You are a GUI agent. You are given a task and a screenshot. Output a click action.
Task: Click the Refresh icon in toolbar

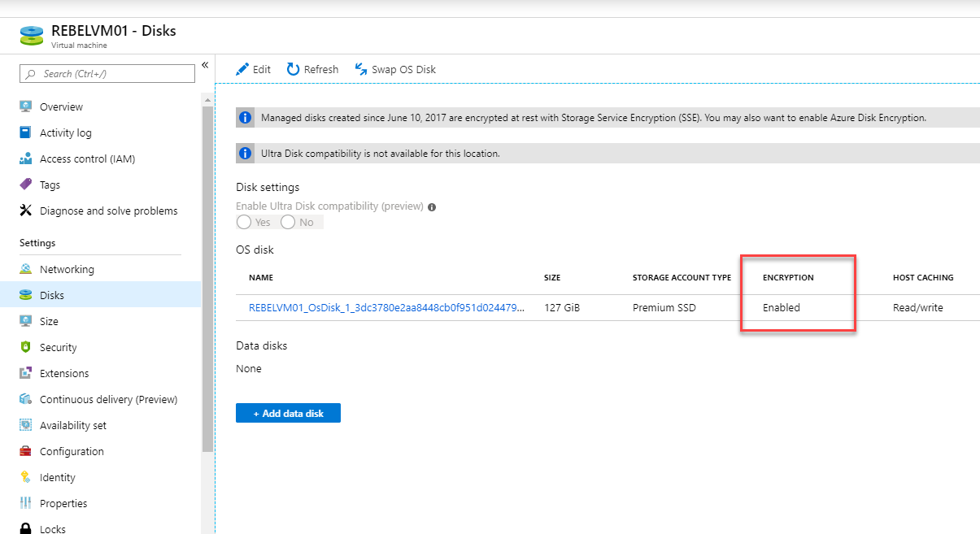pos(294,69)
